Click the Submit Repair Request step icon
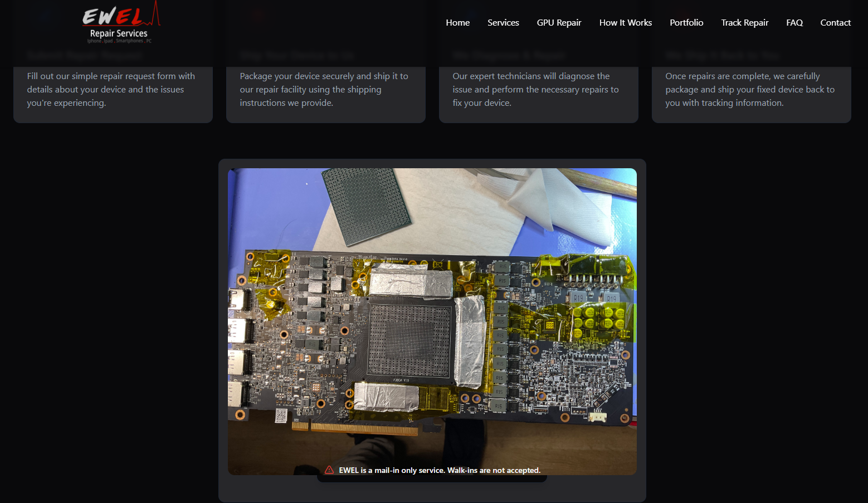The width and height of the screenshot is (868, 503). point(46,17)
